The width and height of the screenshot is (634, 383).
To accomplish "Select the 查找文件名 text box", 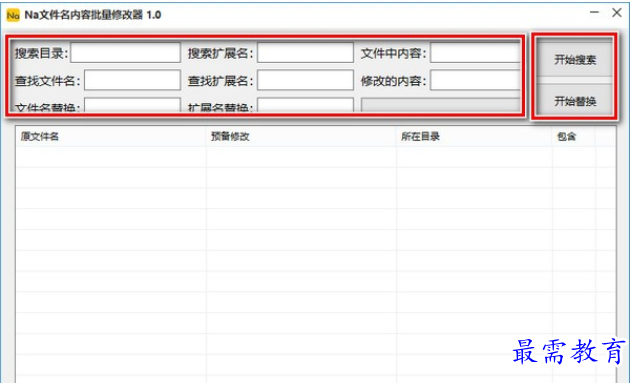I will 132,80.
